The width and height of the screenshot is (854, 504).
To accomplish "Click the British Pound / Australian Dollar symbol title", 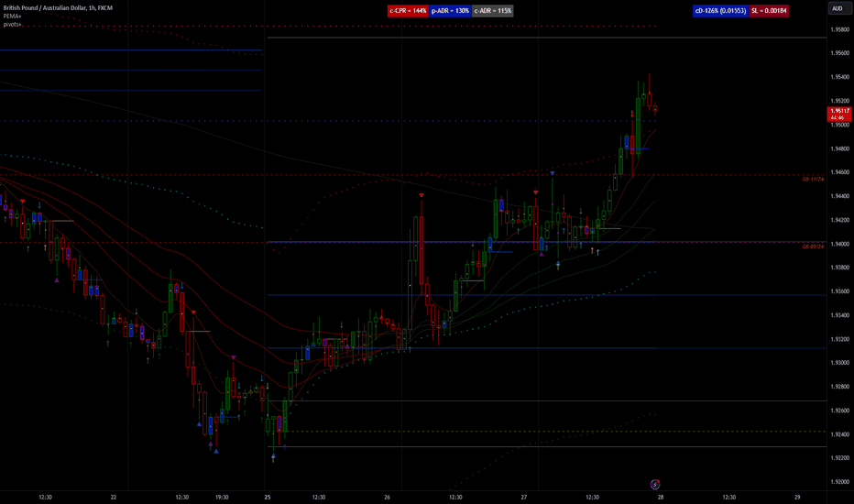I will [58, 8].
